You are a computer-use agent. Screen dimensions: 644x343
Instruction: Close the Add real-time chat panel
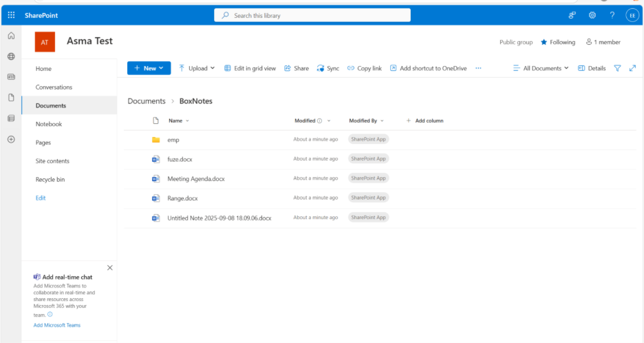[109, 268]
